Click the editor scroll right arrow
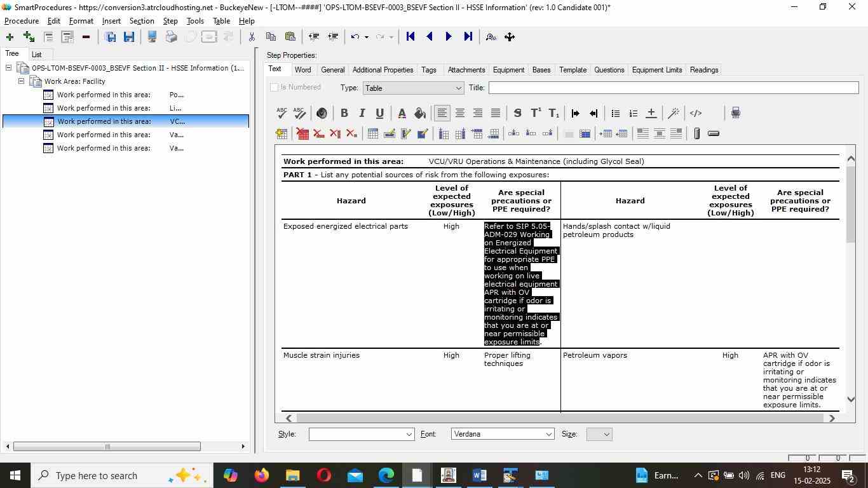This screenshot has height=488, width=868. point(832,418)
